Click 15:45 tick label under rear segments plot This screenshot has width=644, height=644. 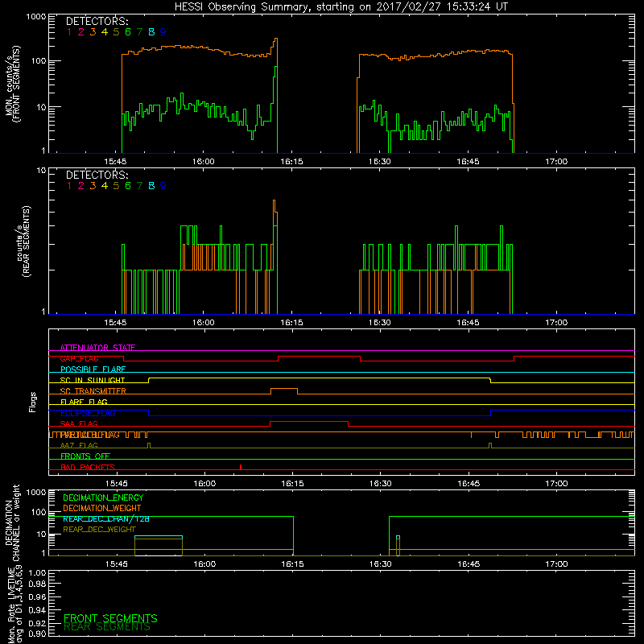pos(115,323)
